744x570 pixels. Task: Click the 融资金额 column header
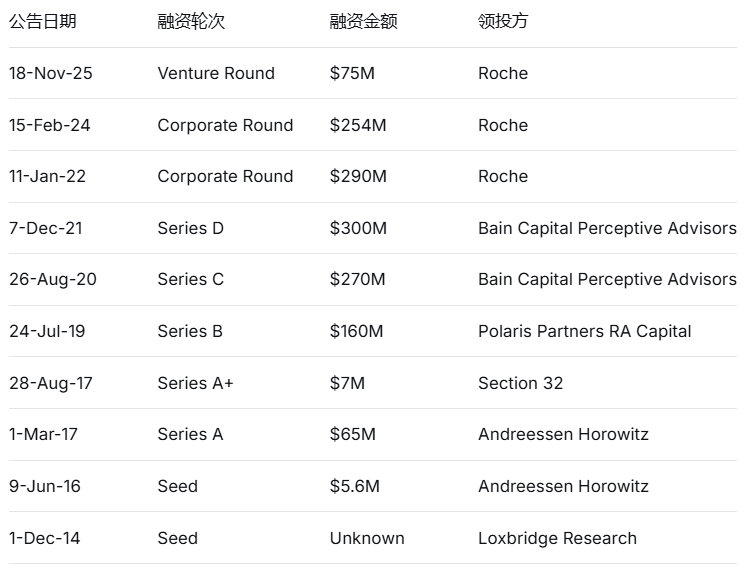363,21
